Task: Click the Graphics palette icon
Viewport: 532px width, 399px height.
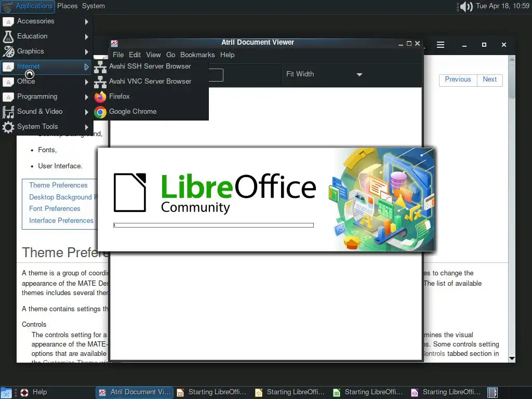Action: click(8, 51)
